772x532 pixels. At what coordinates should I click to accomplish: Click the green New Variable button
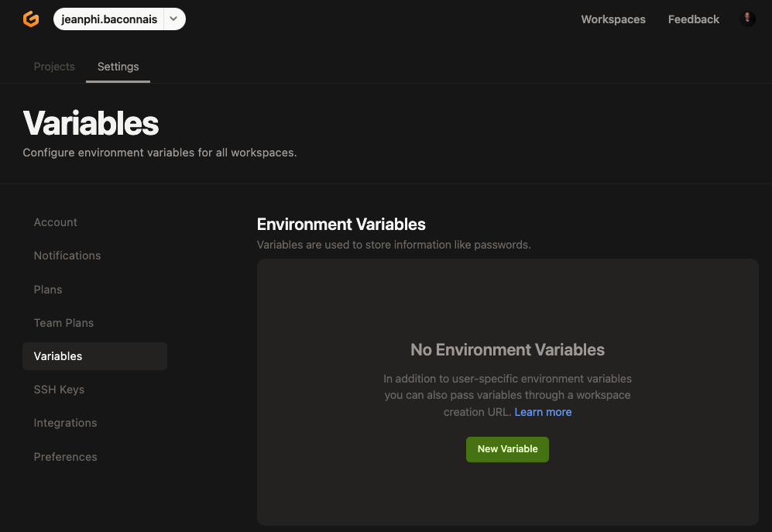507,449
